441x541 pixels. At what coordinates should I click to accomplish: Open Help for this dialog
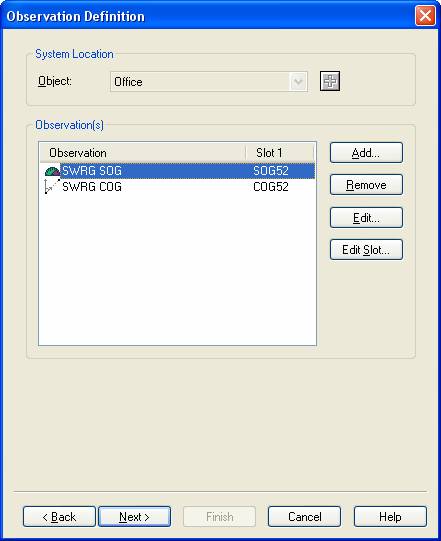390,517
